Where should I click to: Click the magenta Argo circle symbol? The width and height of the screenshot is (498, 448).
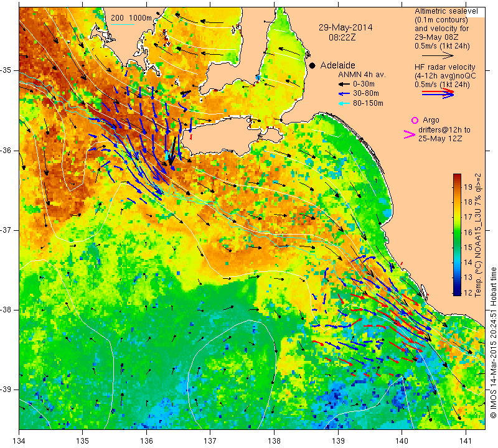point(415,120)
